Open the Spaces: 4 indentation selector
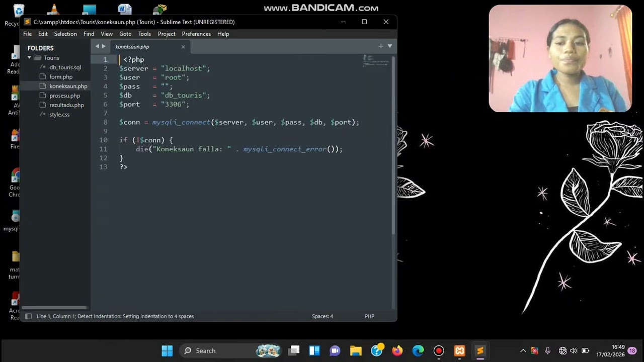The height and width of the screenshot is (362, 644). (323, 316)
